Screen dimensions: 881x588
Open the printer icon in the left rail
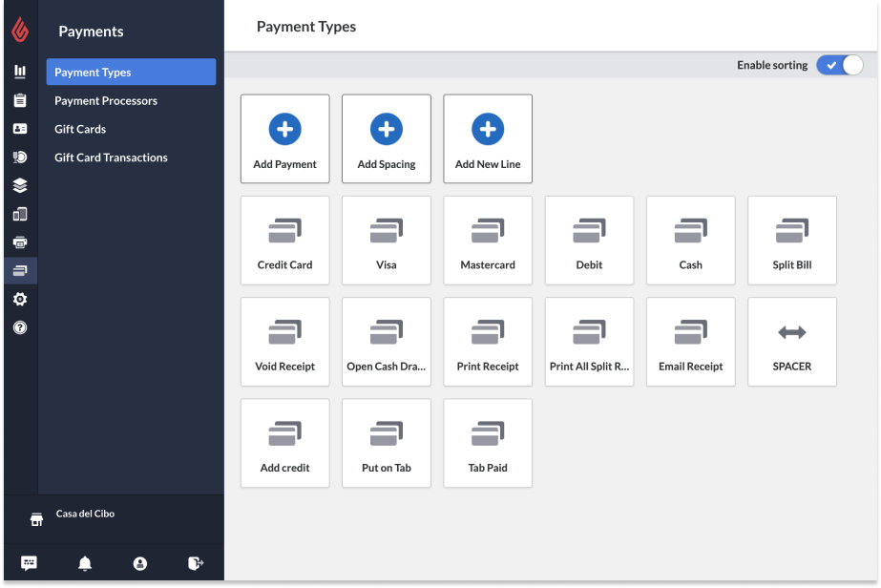pos(20,242)
